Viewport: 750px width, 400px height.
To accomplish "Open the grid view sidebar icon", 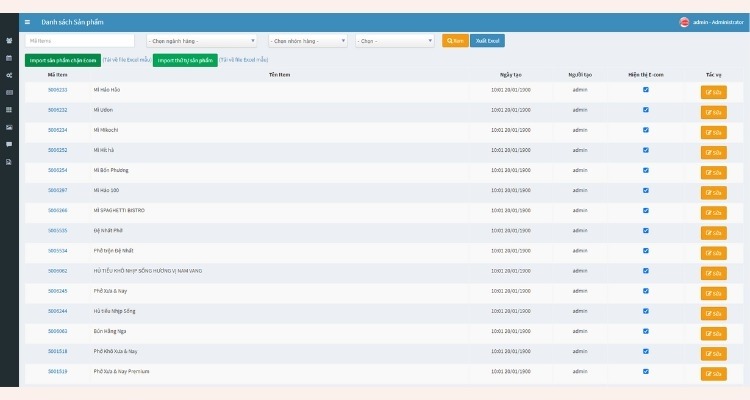I will [x=9, y=110].
